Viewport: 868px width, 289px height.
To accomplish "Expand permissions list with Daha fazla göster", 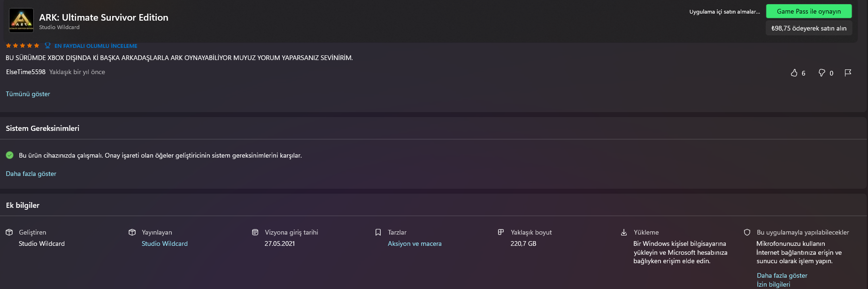I will (x=782, y=275).
